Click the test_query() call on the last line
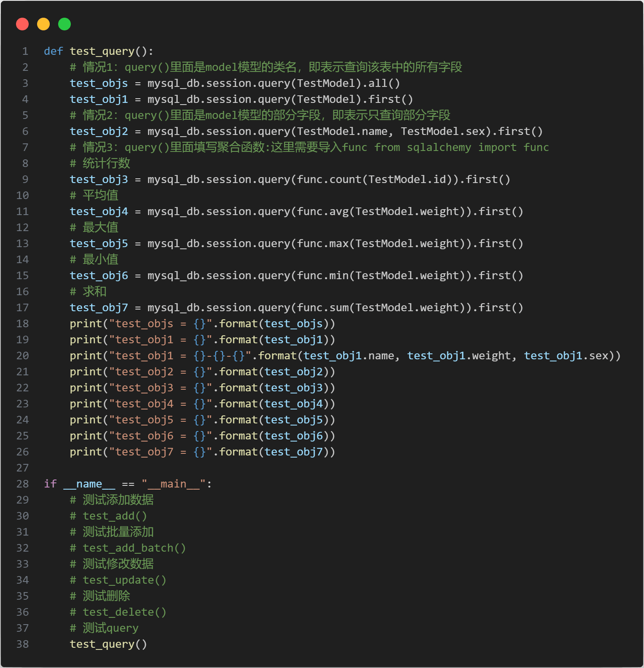Viewport: 644px width, 668px height. pyautogui.click(x=108, y=644)
